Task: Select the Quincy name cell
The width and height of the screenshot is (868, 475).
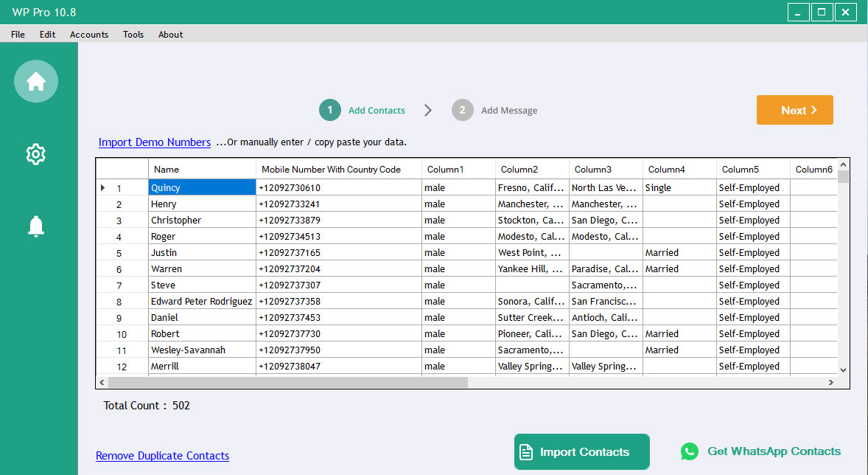Action: (202, 188)
